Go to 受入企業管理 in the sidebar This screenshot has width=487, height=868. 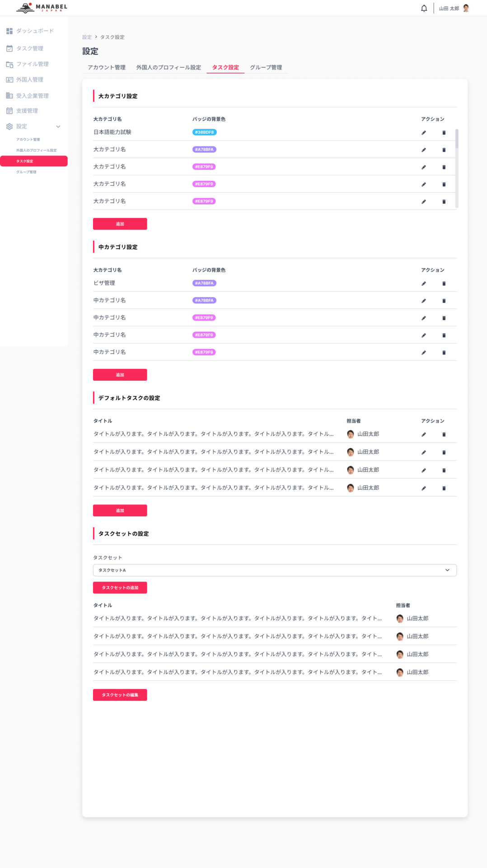[x=32, y=96]
